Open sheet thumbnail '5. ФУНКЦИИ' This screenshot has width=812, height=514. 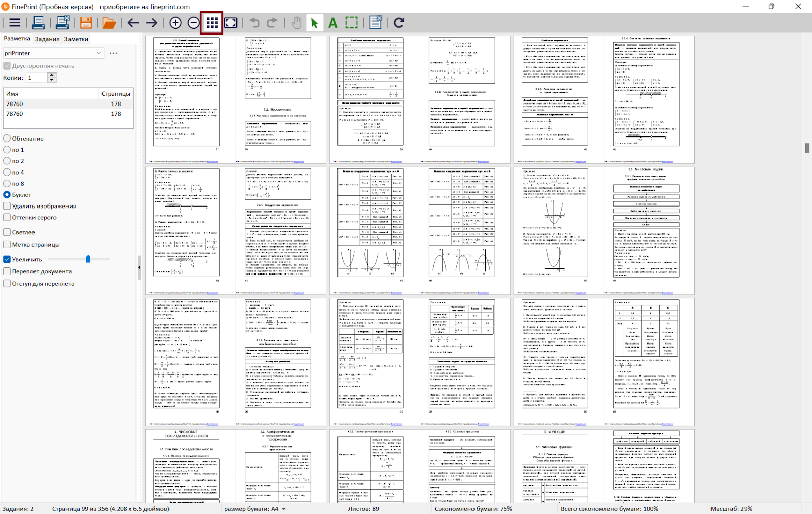(604, 466)
